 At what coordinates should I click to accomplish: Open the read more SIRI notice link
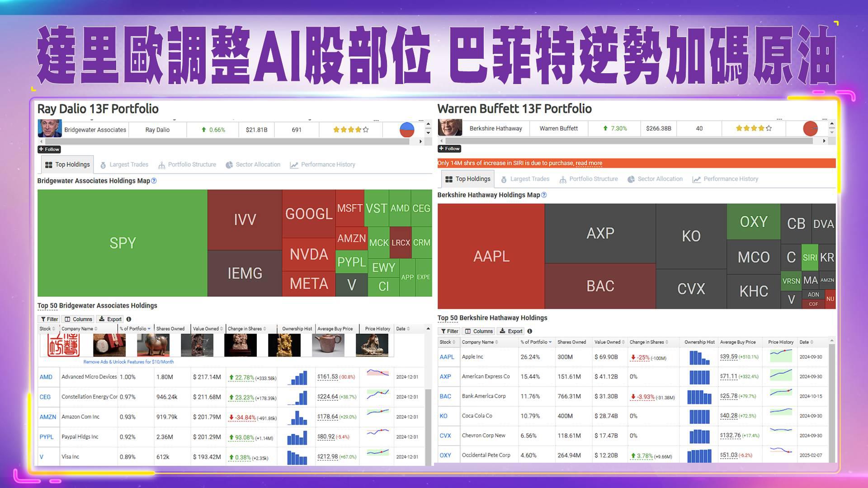point(589,163)
